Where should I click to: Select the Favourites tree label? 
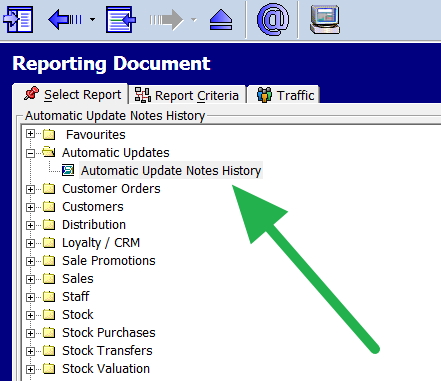click(x=96, y=135)
